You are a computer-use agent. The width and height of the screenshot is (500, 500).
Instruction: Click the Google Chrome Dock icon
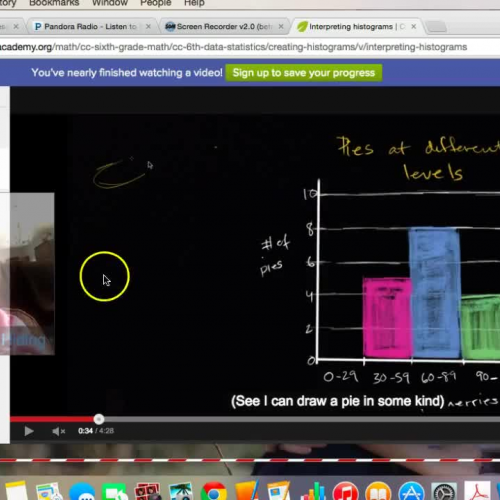[x=214, y=491]
